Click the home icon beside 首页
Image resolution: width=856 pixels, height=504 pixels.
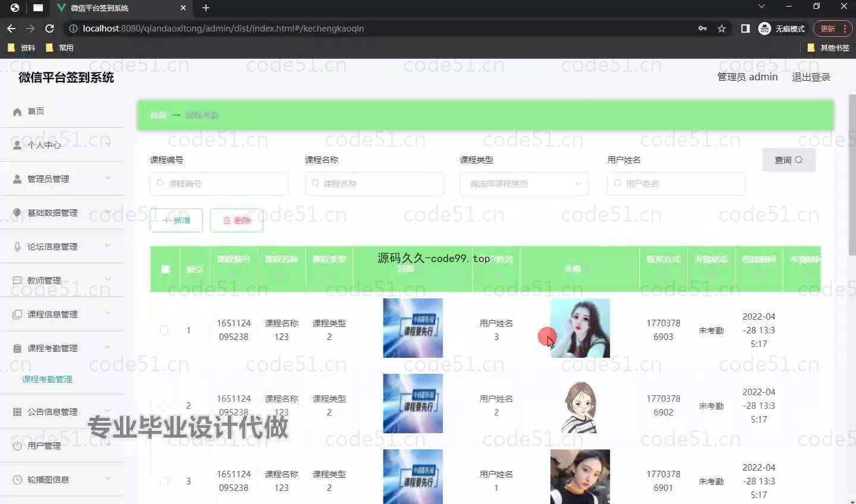[17, 112]
